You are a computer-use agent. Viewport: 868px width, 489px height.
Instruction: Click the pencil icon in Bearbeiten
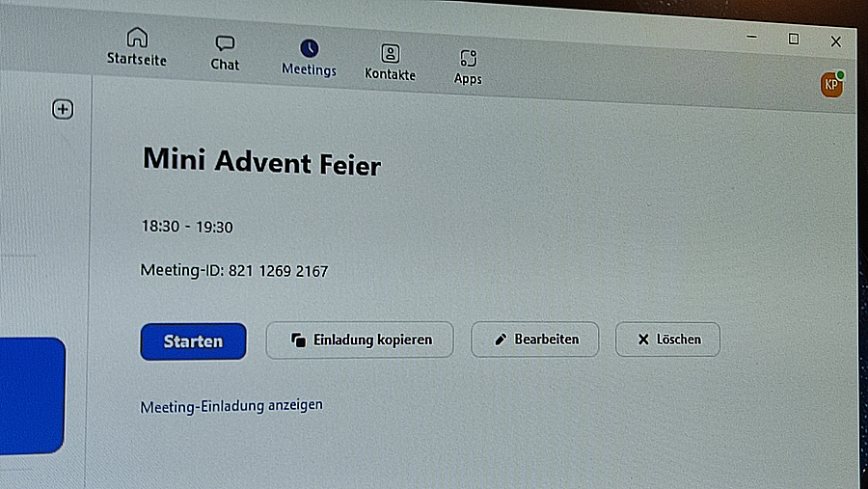click(x=501, y=340)
